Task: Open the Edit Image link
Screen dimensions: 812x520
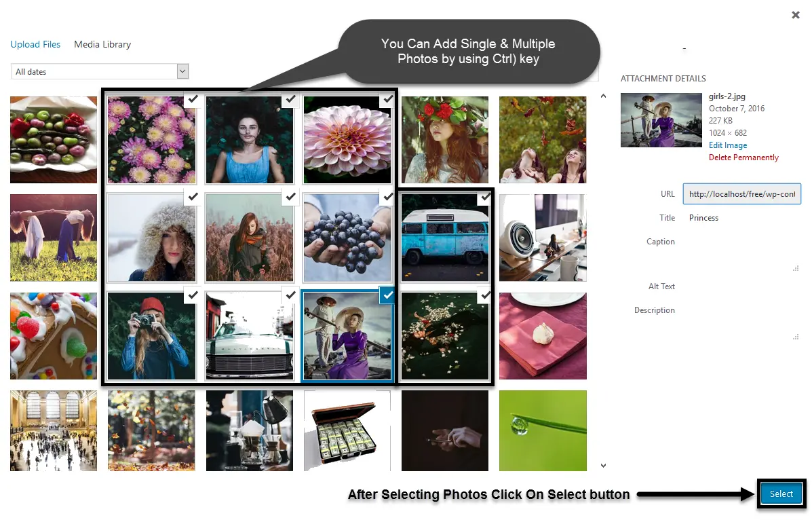Action: click(728, 145)
